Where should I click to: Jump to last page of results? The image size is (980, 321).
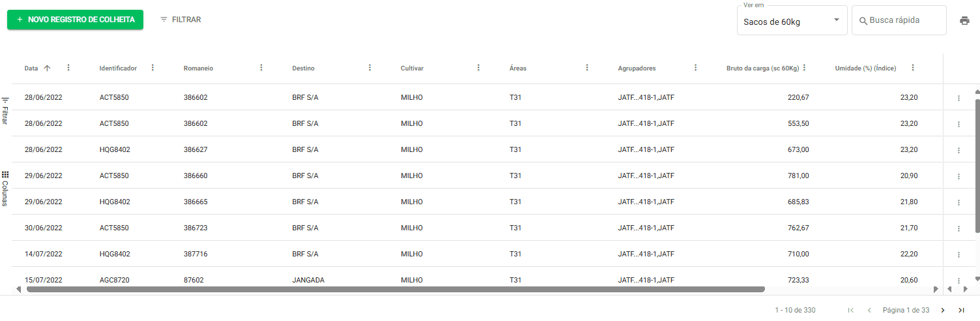tap(961, 310)
